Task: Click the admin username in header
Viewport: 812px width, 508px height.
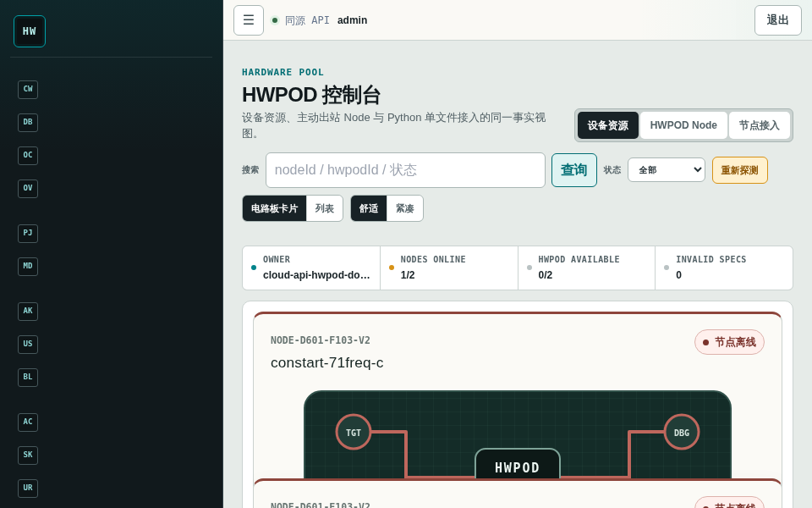Action: coord(352,20)
